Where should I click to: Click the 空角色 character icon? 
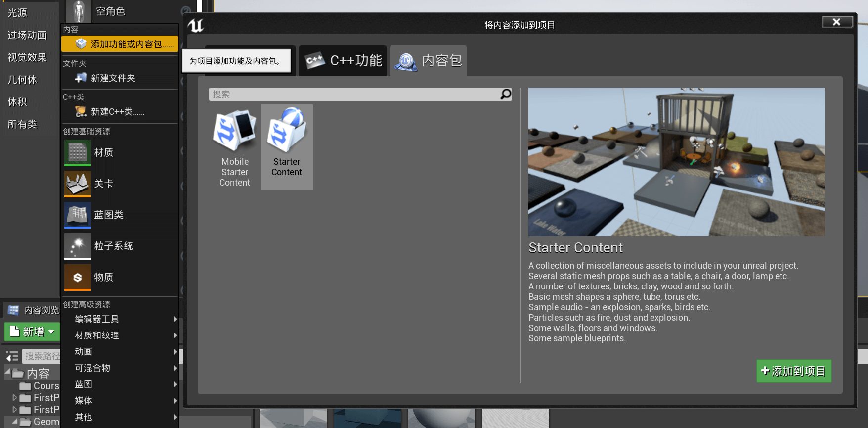click(x=79, y=11)
